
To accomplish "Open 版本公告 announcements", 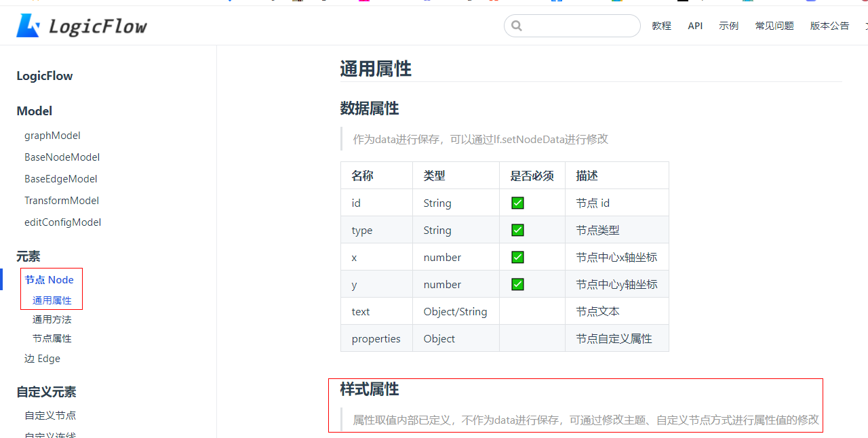I will (829, 26).
